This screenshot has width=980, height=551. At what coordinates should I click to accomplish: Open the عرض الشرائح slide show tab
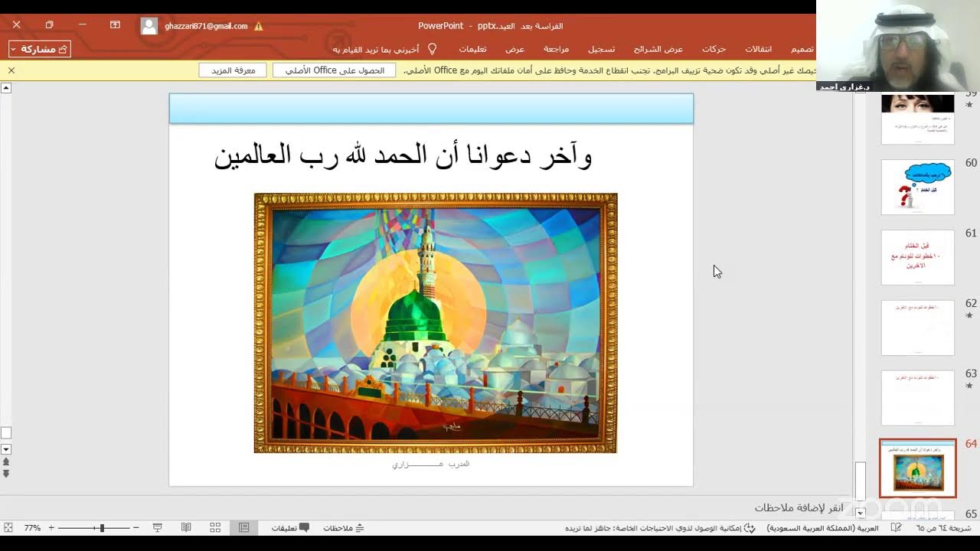click(x=658, y=49)
